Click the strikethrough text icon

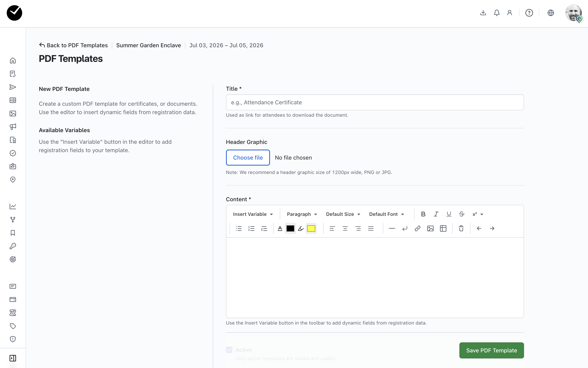point(462,214)
